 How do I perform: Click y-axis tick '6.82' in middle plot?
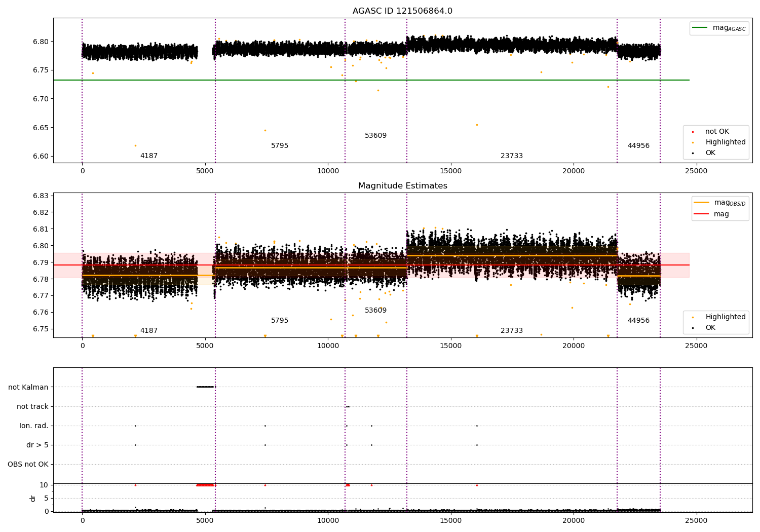(x=40, y=213)
